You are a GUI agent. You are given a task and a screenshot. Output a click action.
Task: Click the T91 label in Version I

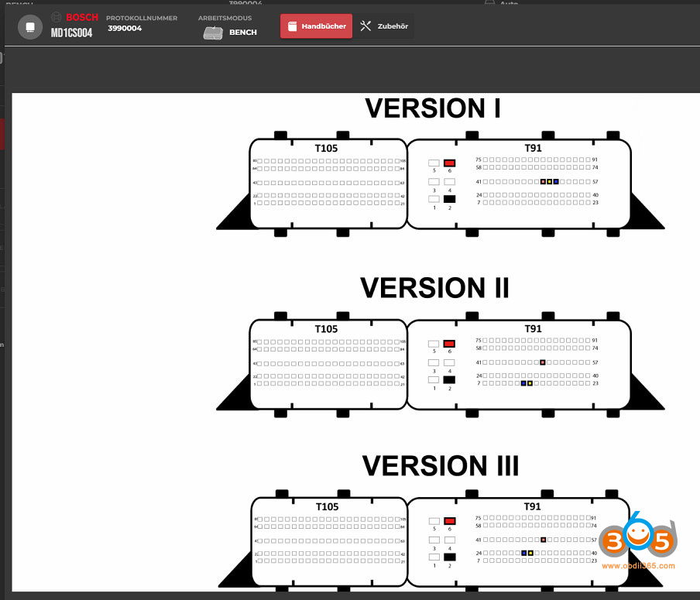(533, 149)
